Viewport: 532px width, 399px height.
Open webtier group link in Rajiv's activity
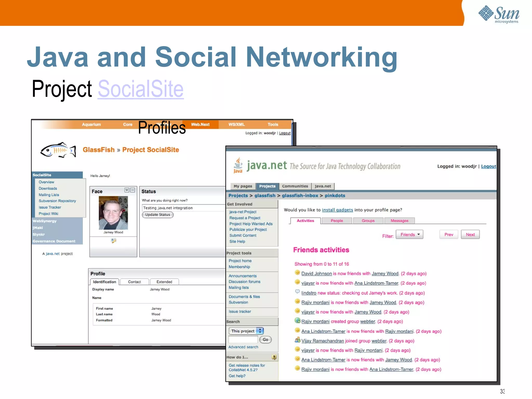[368, 322]
